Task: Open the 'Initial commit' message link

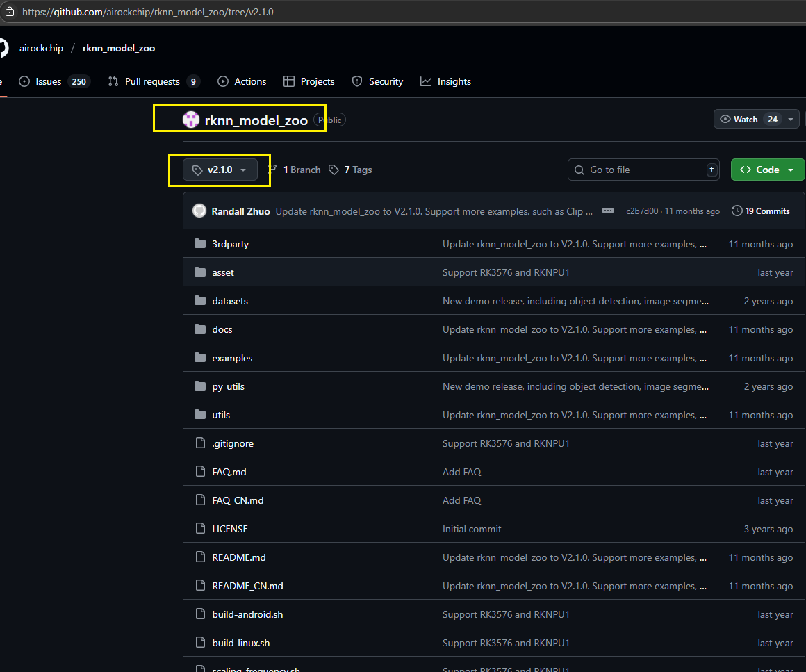Action: pyautogui.click(x=472, y=529)
